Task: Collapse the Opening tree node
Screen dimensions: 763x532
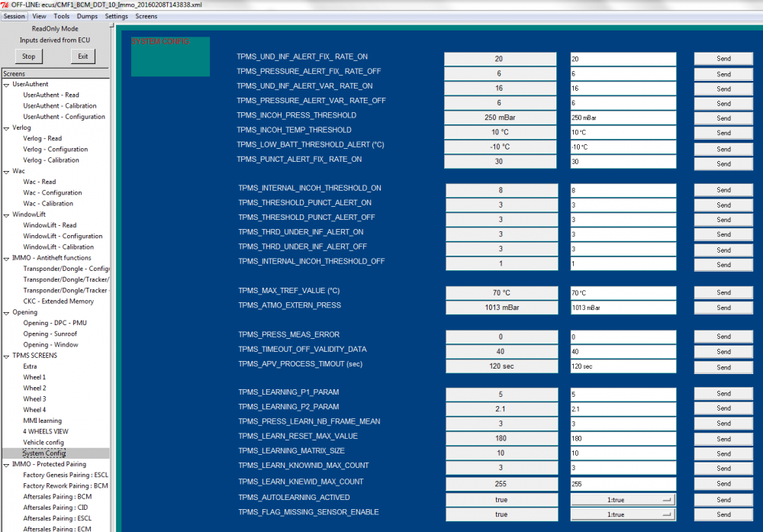Action: 6,312
